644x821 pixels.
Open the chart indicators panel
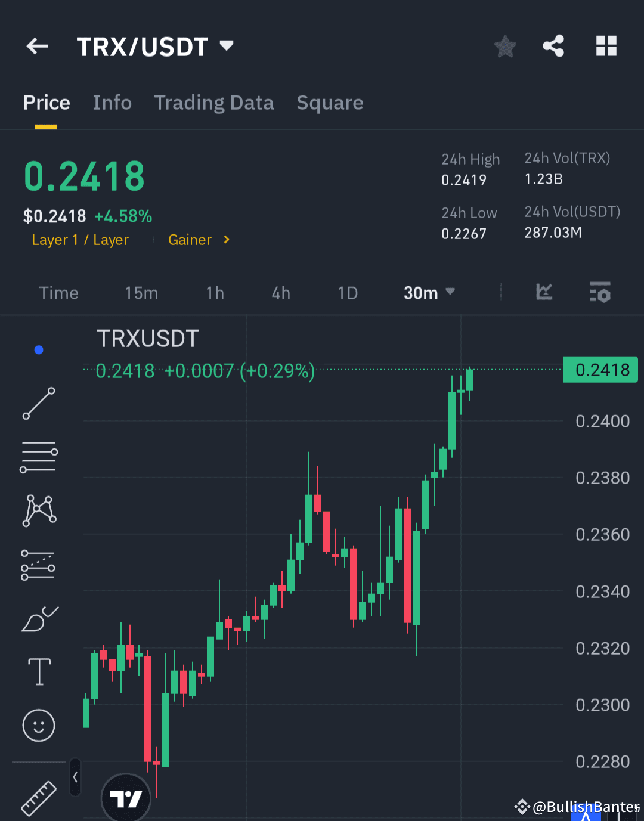point(600,293)
